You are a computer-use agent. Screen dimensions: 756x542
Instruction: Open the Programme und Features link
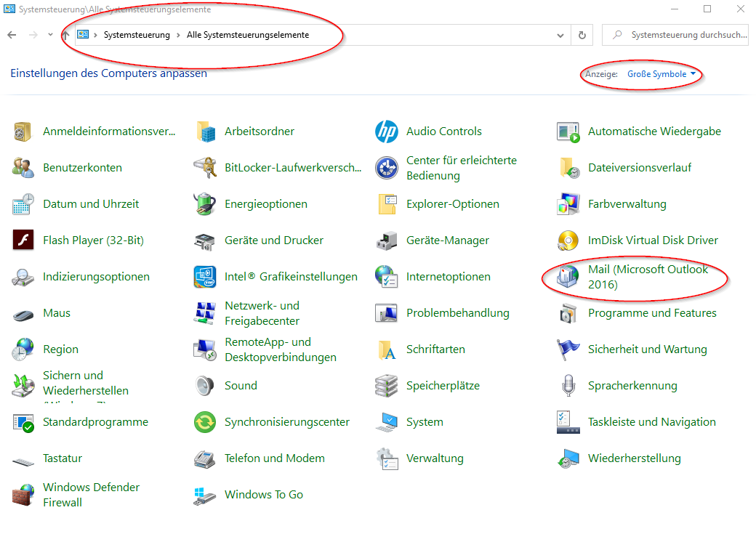coord(652,313)
